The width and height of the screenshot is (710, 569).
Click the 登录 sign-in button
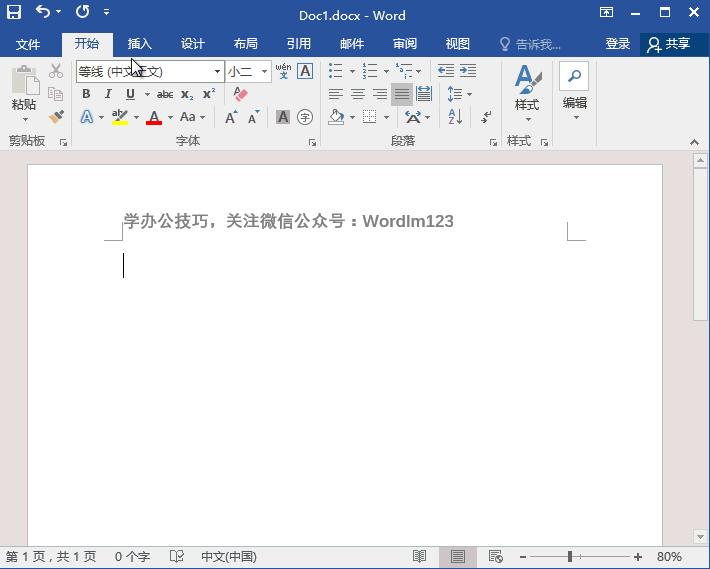pyautogui.click(x=618, y=44)
